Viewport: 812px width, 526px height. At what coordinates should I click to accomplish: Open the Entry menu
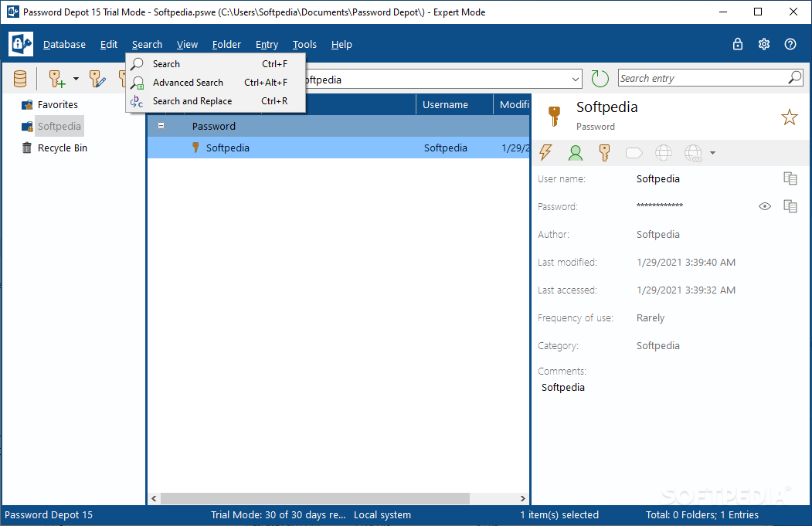coord(267,45)
